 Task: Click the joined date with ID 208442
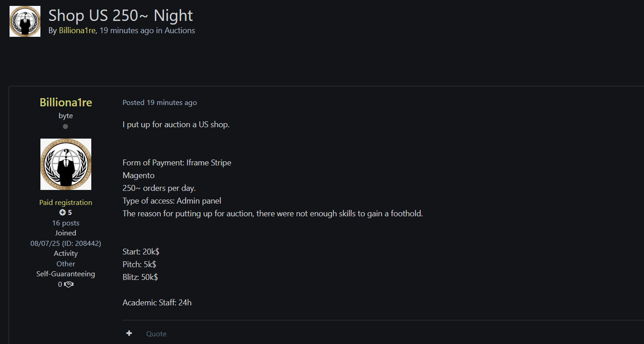(x=66, y=243)
